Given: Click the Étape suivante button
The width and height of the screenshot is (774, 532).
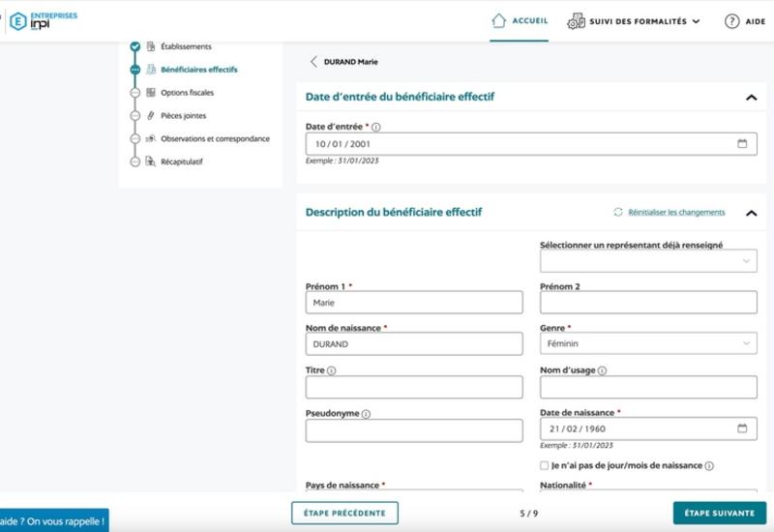Looking at the screenshot, I should [719, 513].
